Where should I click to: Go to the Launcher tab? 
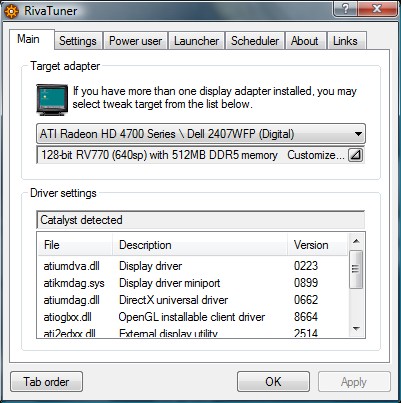[x=196, y=41]
